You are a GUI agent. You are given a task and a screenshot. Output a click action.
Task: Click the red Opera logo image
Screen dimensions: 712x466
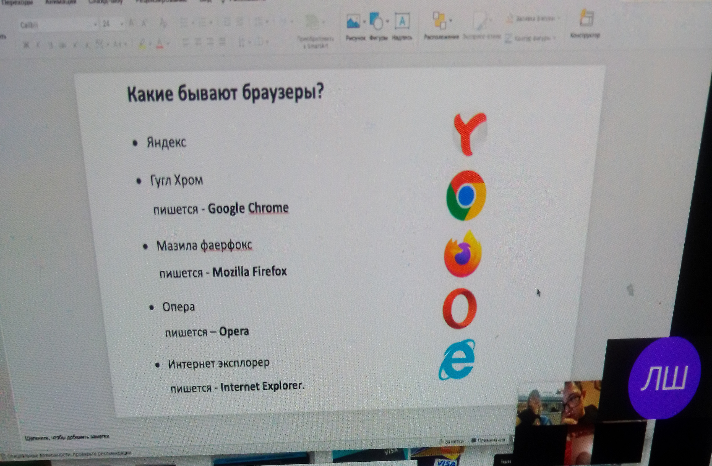point(459,309)
